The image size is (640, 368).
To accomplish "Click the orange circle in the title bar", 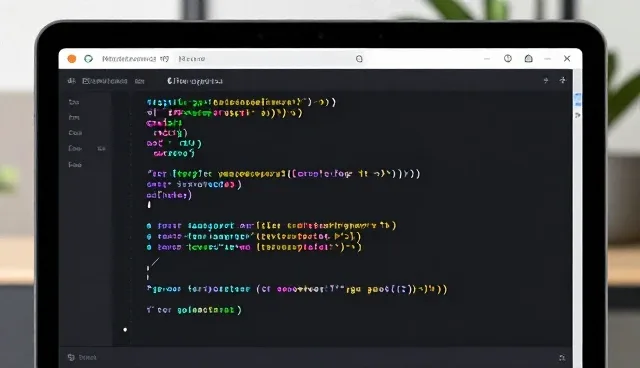I will point(72,59).
